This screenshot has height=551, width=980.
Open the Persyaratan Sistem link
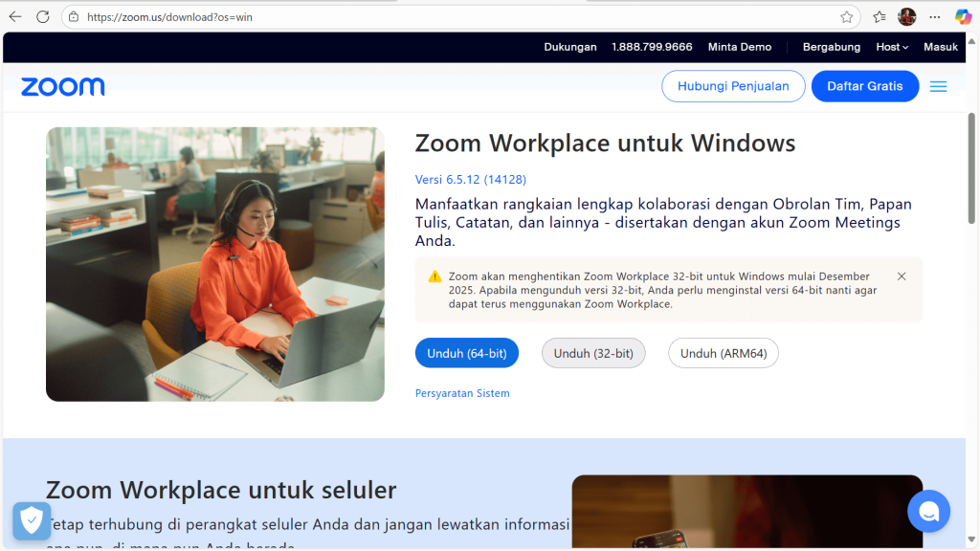tap(462, 393)
